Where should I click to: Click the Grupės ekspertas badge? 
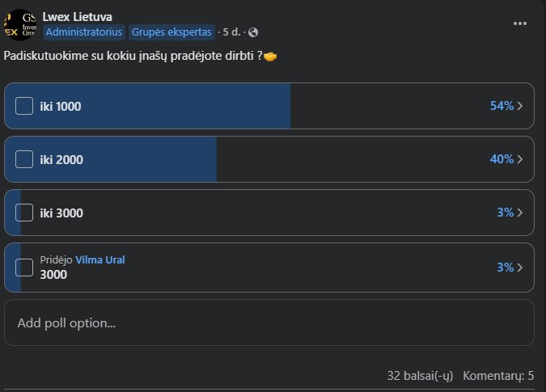coord(171,32)
